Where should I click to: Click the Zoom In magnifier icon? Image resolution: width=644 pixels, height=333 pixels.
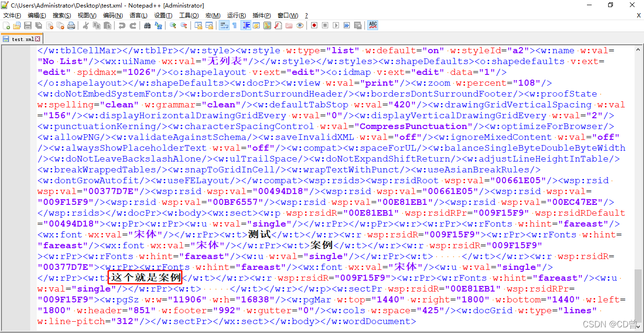click(x=173, y=25)
